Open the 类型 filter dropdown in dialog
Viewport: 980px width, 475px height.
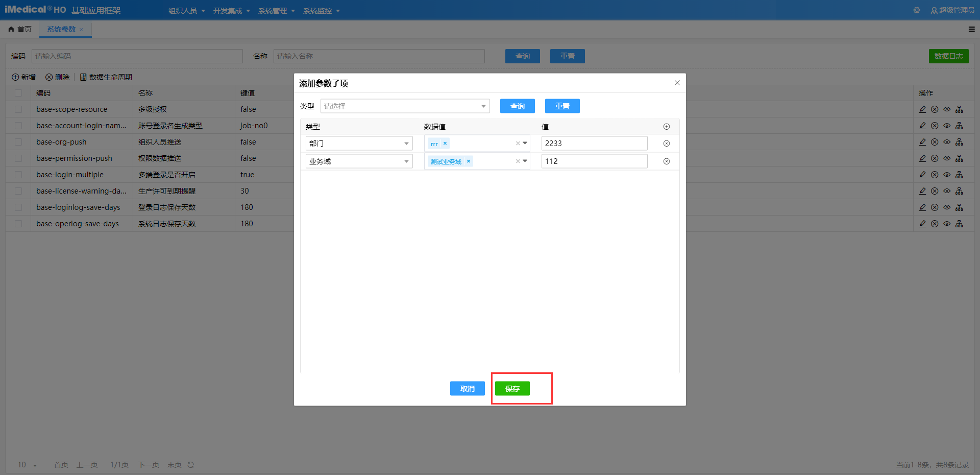[405, 106]
